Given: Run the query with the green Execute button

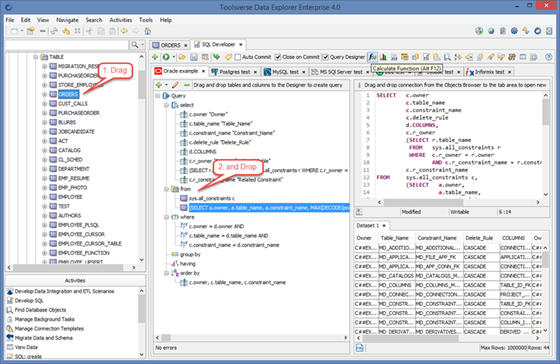Looking at the screenshot, I should pyautogui.click(x=166, y=57).
